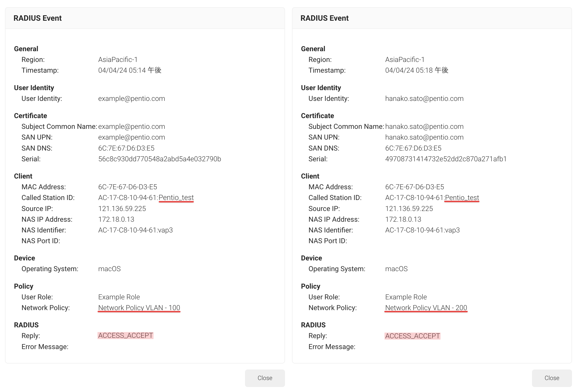Image resolution: width=577 pixels, height=392 pixels.
Task: Click right Called Station ID Pentio_test
Action: pyautogui.click(x=462, y=197)
